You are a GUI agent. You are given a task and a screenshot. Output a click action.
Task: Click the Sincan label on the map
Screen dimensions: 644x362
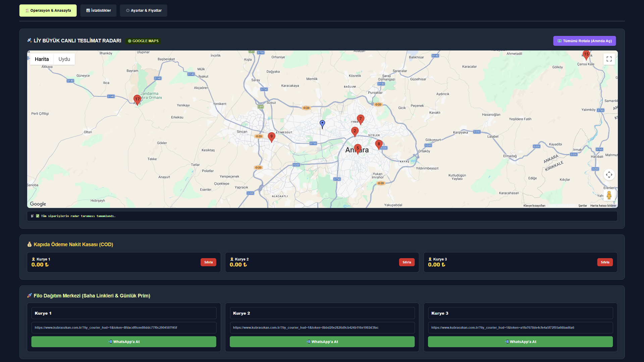click(x=242, y=132)
